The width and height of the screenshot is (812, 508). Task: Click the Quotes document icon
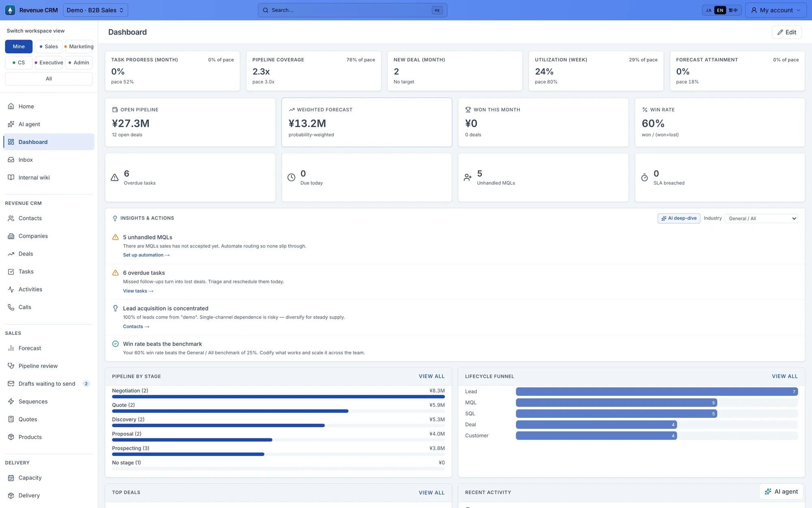(11, 419)
